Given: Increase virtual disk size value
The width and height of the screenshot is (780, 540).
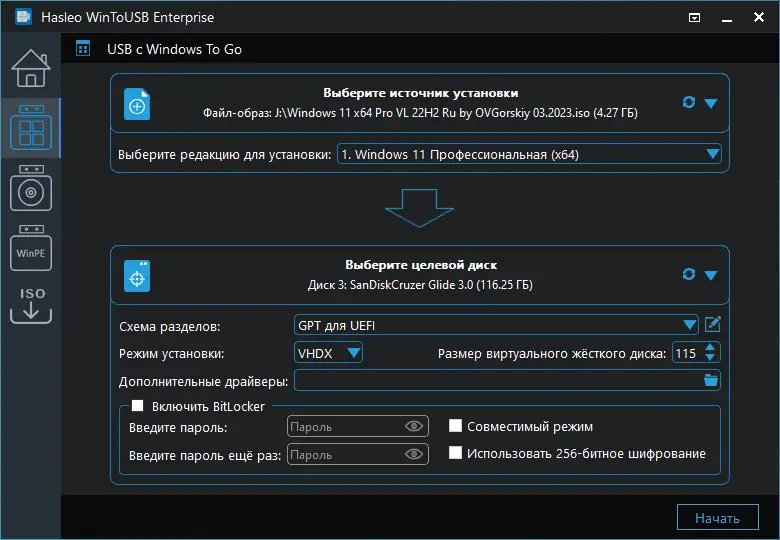Looking at the screenshot, I should point(710,348).
